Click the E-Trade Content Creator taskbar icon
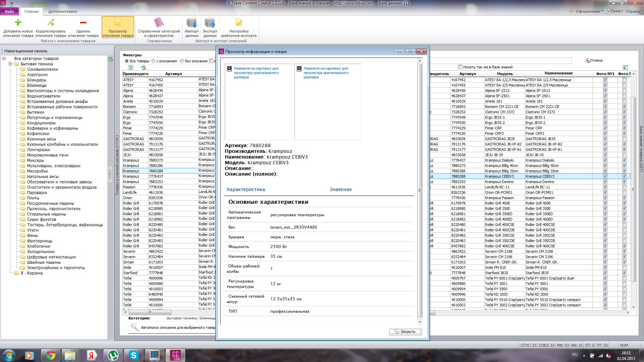This screenshot has height=362, width=644. (176, 355)
